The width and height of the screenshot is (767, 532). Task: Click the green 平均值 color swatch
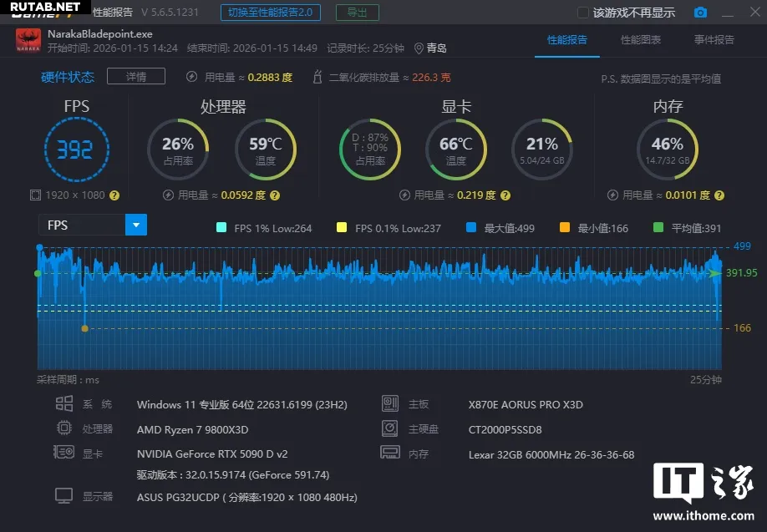(658, 228)
